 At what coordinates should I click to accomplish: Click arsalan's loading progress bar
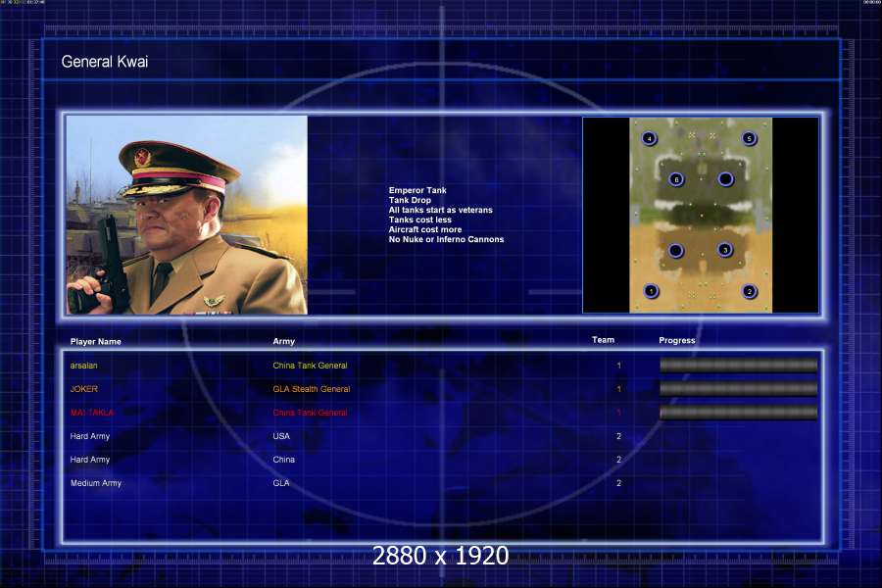point(739,366)
